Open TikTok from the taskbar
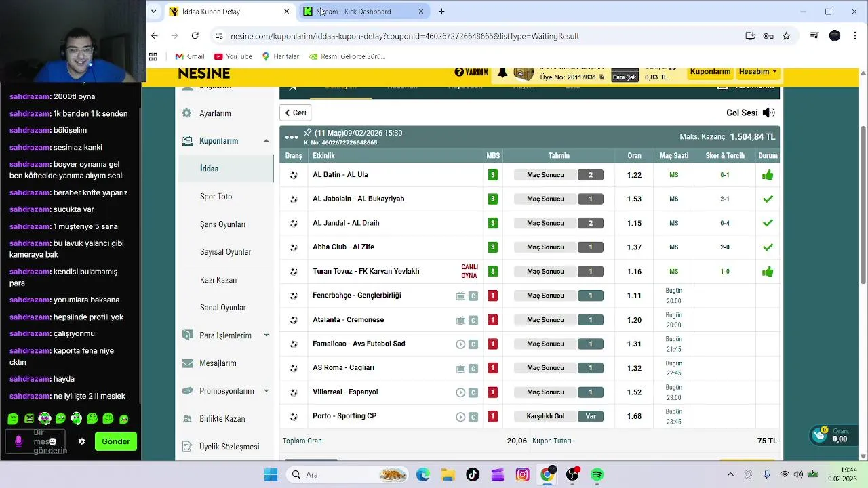The width and height of the screenshot is (868, 488). tap(473, 474)
